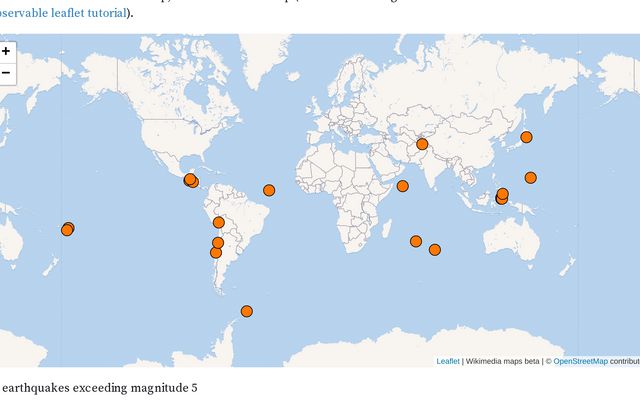Click the marker in the Philippine Sea
Viewport: 640px width, 400px height.
[x=530, y=178]
